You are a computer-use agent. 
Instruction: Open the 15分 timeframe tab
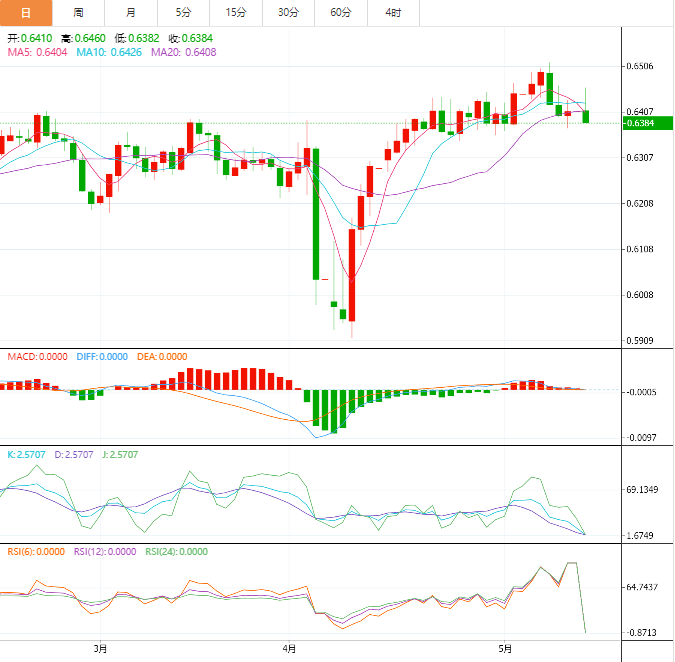pos(236,13)
